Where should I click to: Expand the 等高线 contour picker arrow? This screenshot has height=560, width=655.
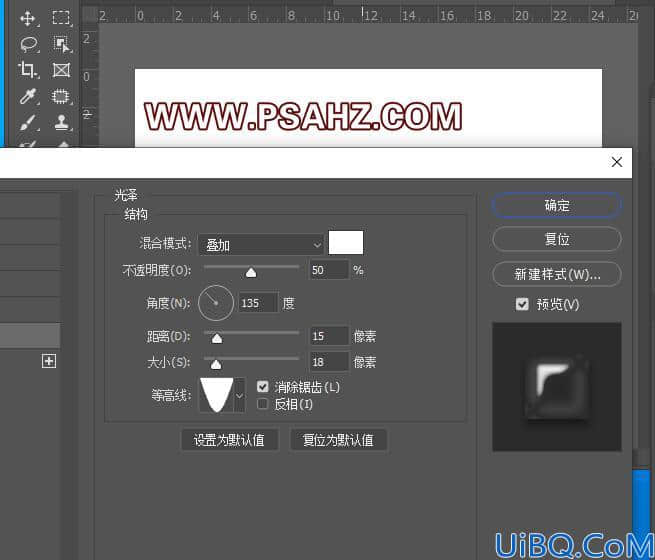pyautogui.click(x=240, y=395)
